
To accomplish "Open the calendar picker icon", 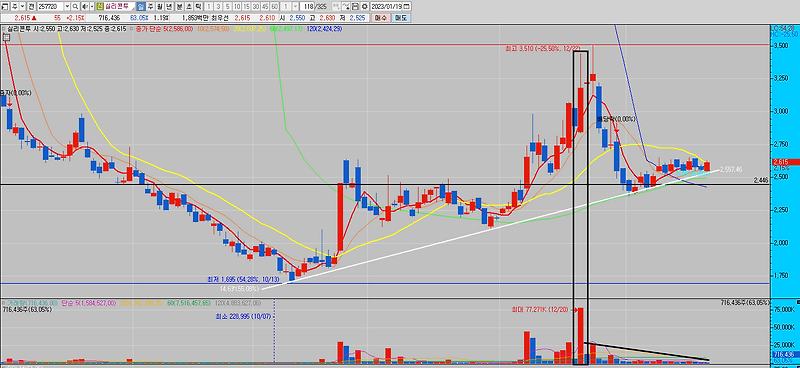I will pyautogui.click(x=407, y=6).
